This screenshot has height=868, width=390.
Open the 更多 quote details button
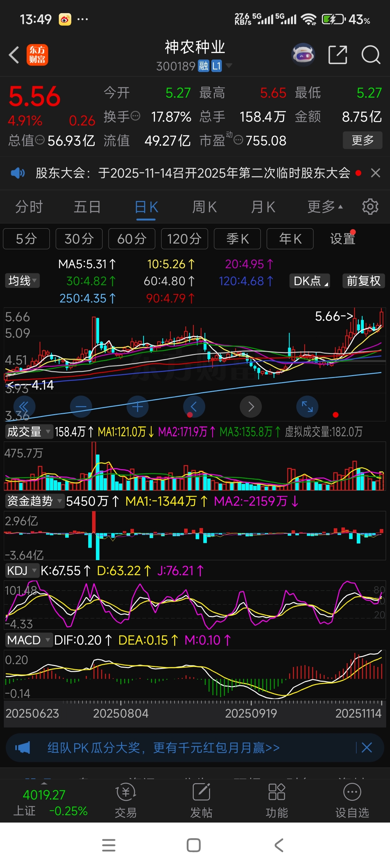pos(363,140)
